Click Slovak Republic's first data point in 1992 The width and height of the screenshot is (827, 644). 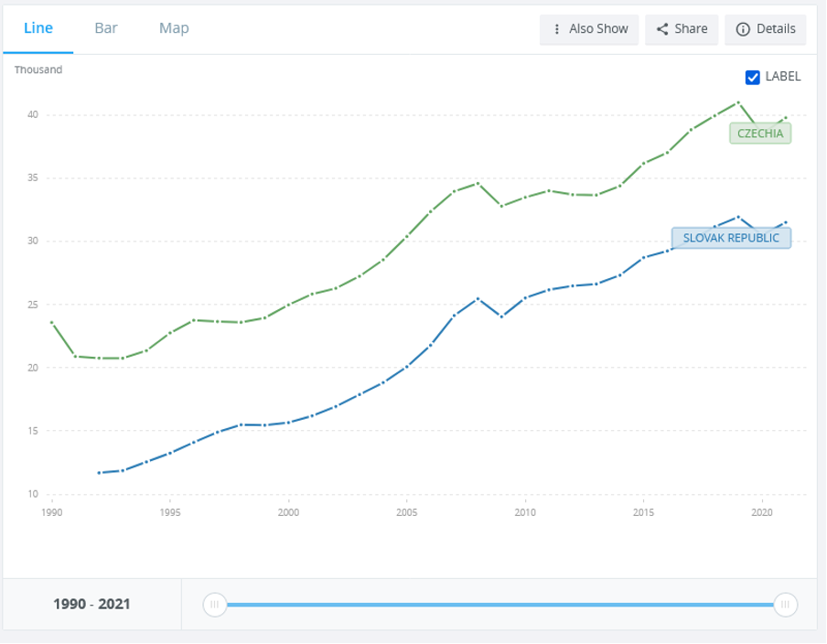[x=99, y=473]
